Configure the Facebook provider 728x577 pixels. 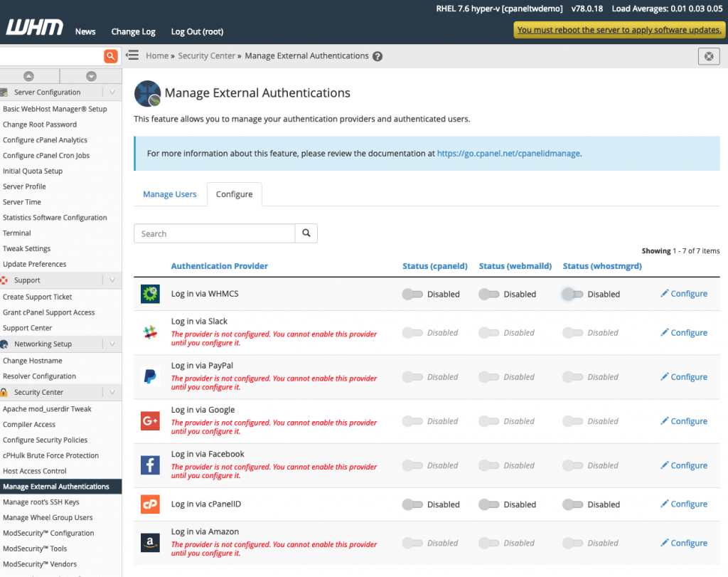pyautogui.click(x=684, y=465)
